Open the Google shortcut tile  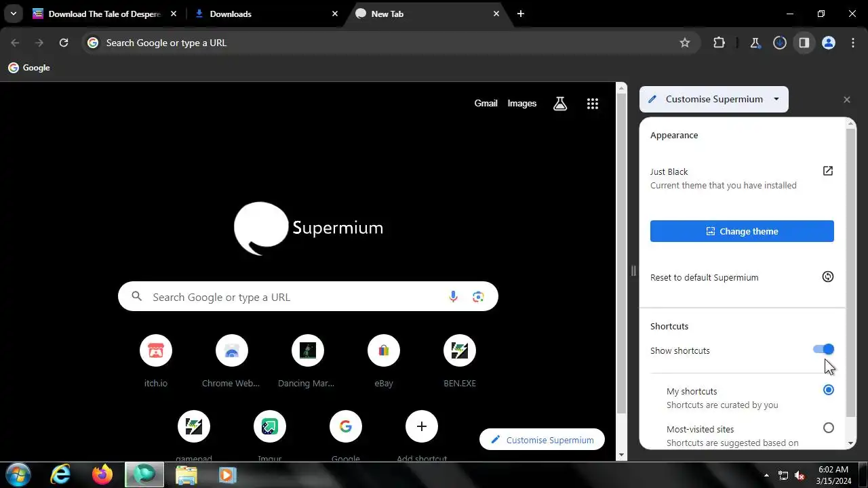pos(346,426)
